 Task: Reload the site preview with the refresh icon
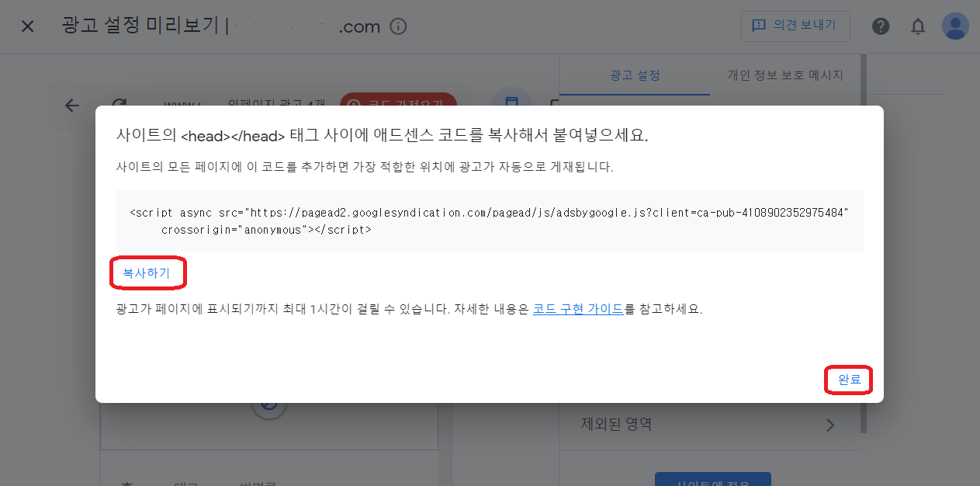[x=119, y=102]
